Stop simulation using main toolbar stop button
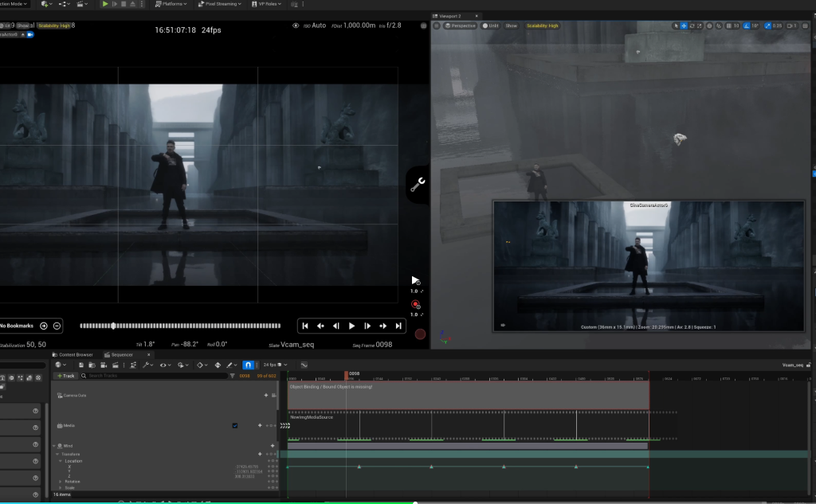 124,4
